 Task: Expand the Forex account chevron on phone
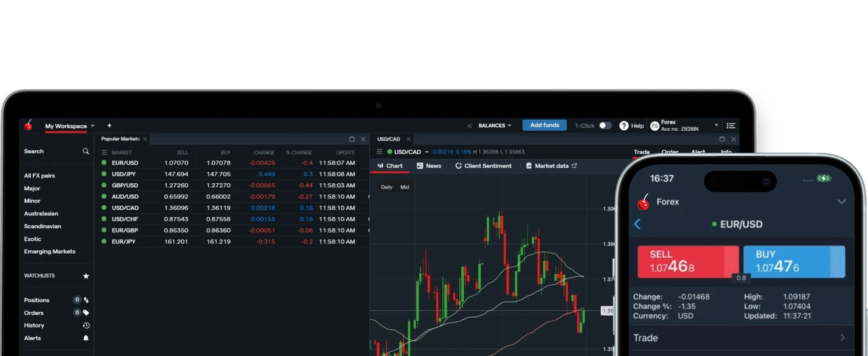point(841,202)
